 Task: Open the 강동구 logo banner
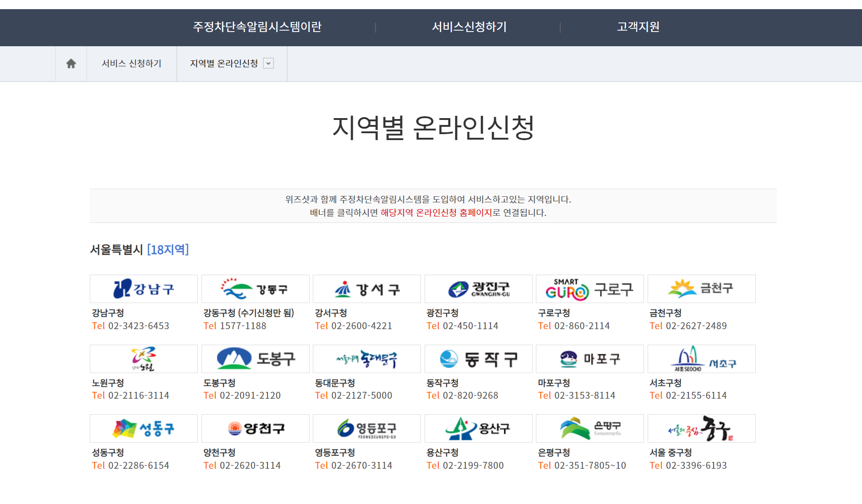(x=256, y=289)
